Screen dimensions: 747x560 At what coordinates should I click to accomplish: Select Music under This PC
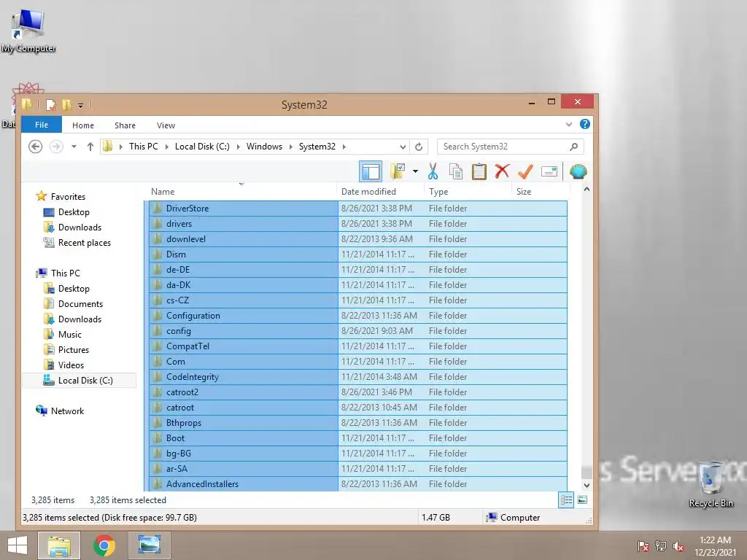click(69, 334)
